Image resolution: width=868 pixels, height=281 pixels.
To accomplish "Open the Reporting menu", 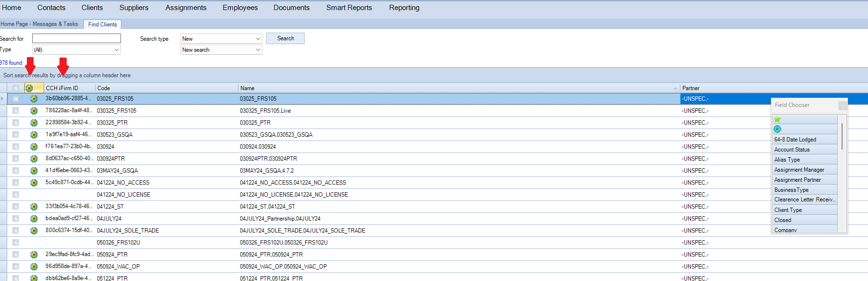I will [x=404, y=8].
